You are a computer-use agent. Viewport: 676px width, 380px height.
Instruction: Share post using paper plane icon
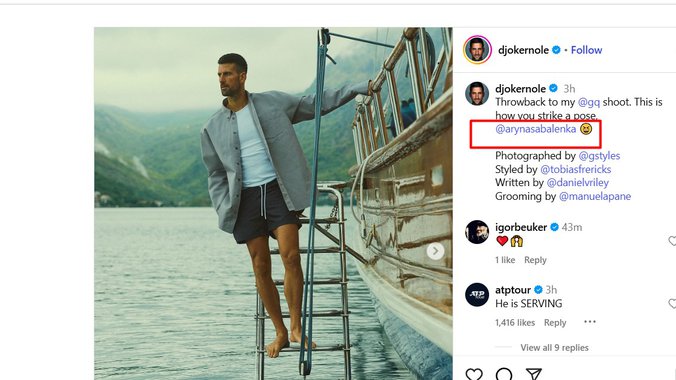tap(534, 374)
